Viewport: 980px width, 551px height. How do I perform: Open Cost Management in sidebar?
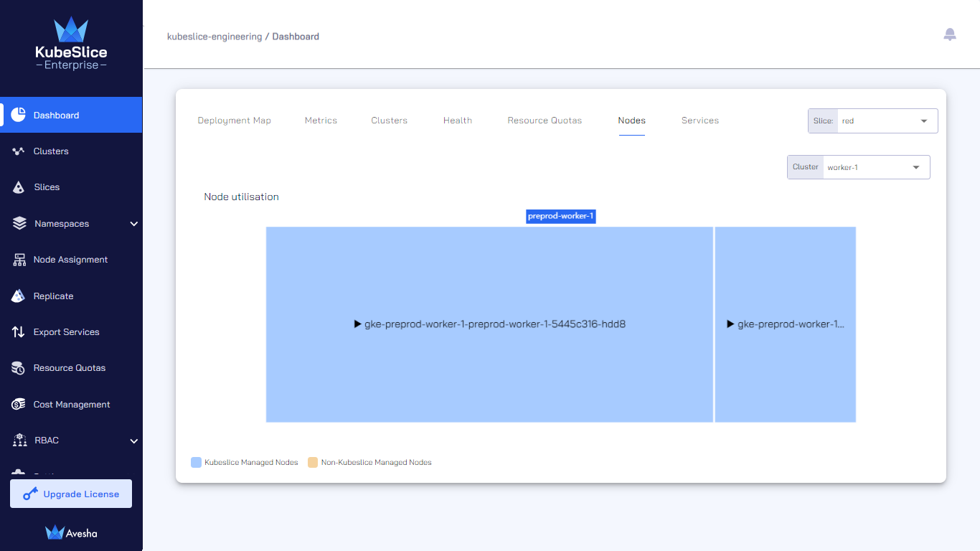71,405
